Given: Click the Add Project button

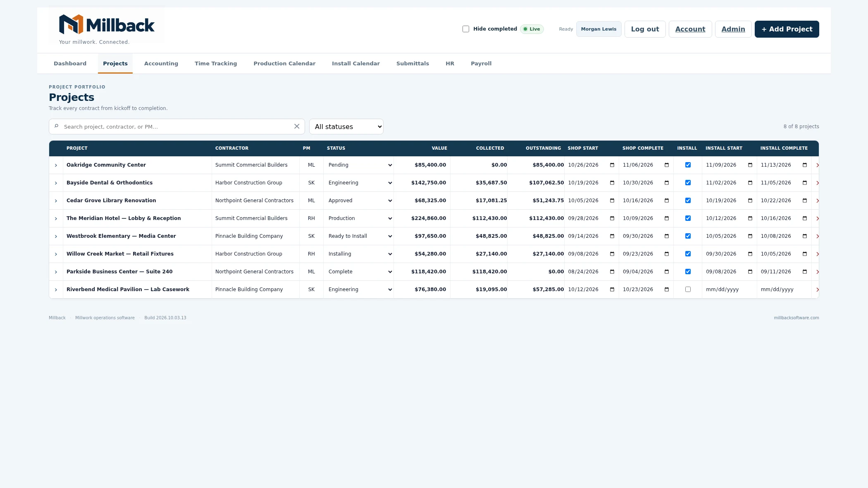Looking at the screenshot, I should 787,29.
